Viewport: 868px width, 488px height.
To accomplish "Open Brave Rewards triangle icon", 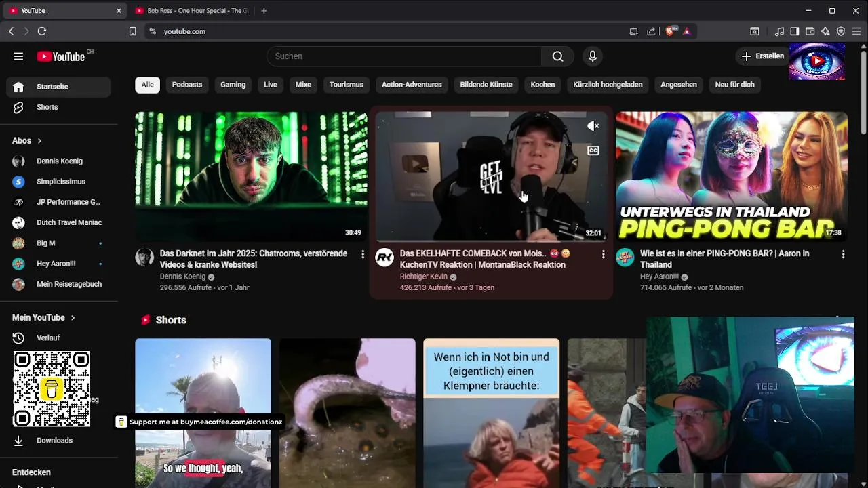I will (687, 31).
